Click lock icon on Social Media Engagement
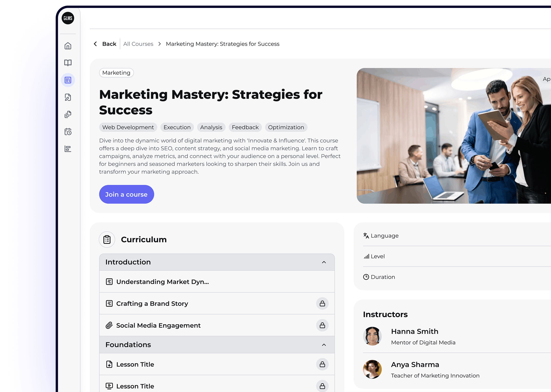Image resolution: width=551 pixels, height=392 pixels. pos(322,325)
